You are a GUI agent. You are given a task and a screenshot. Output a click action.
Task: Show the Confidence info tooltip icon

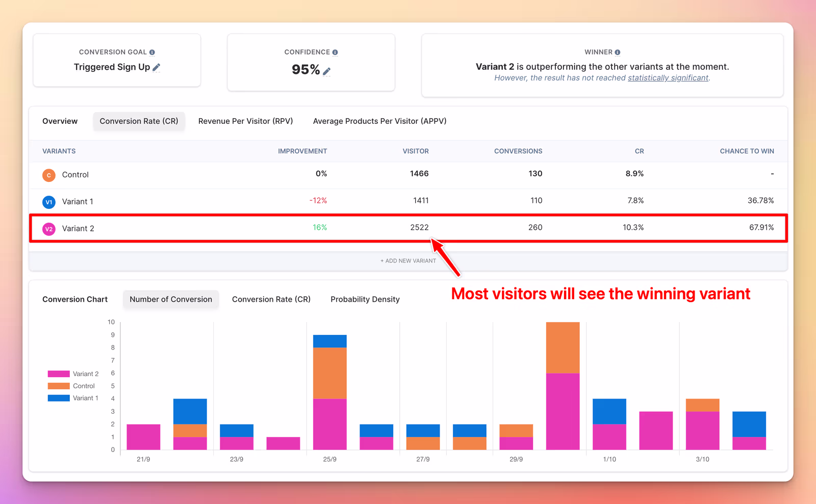pos(335,52)
